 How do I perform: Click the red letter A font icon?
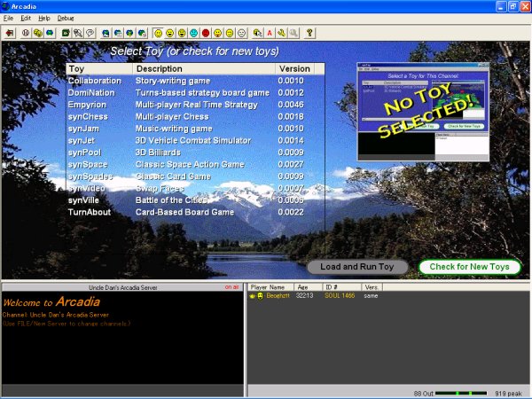click(x=269, y=33)
